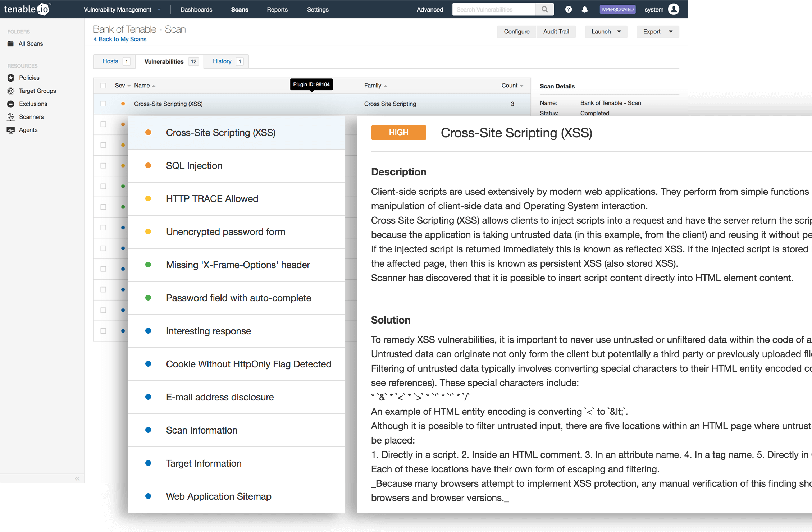Click the system user avatar icon
Image resolution: width=812 pixels, height=532 pixels.
coord(674,9)
